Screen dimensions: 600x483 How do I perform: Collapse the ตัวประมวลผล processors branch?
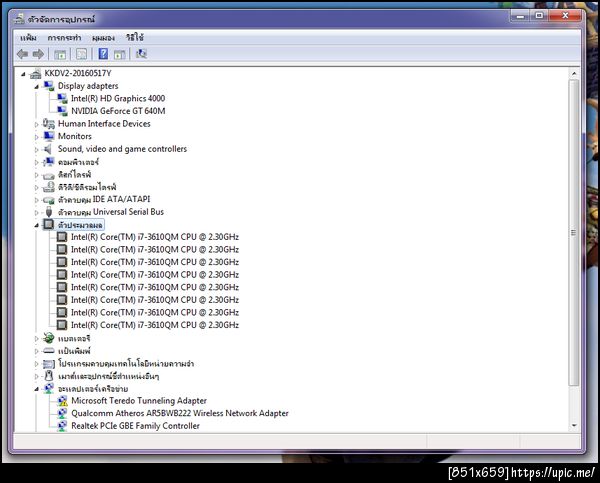pyautogui.click(x=37, y=225)
